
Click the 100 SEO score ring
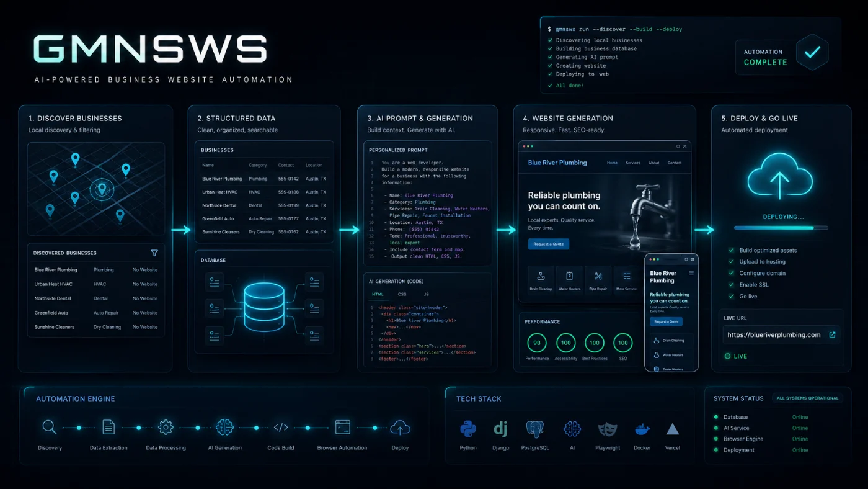[x=623, y=343]
